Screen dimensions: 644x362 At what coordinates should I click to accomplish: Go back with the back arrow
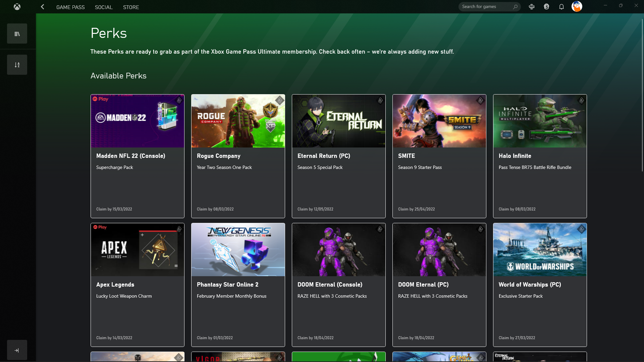pos(42,7)
